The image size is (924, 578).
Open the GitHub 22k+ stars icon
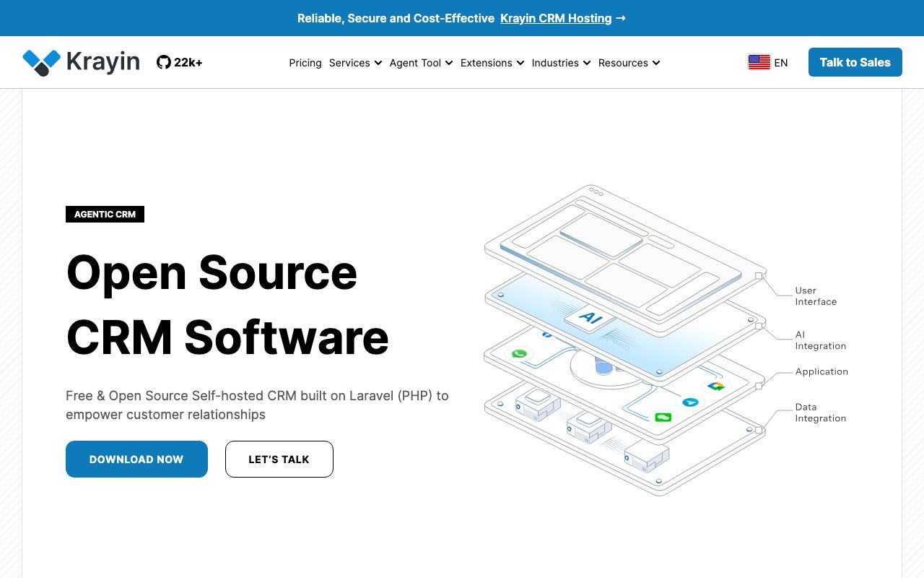[x=164, y=63]
